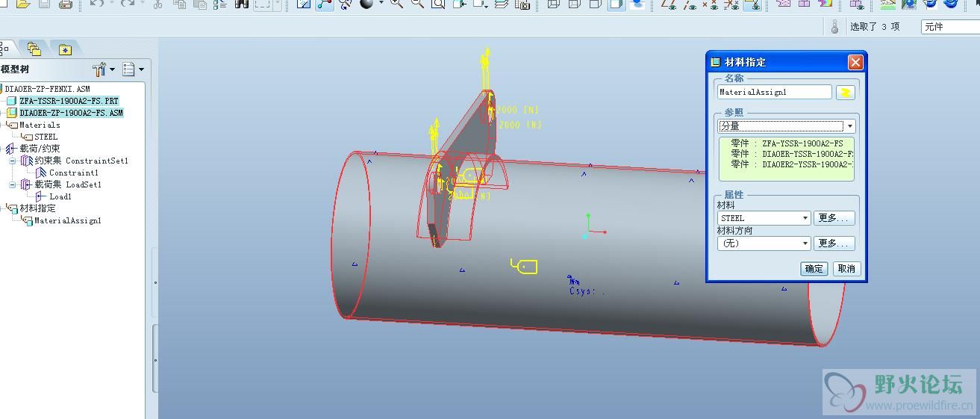Select the Shading display icon
Image resolution: width=980 pixels, height=419 pixels.
615,4
